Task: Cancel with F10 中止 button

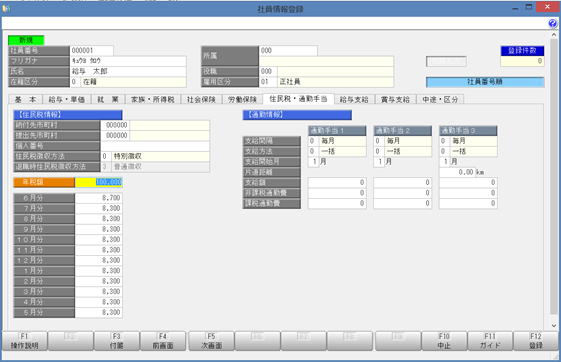Action: point(444,341)
